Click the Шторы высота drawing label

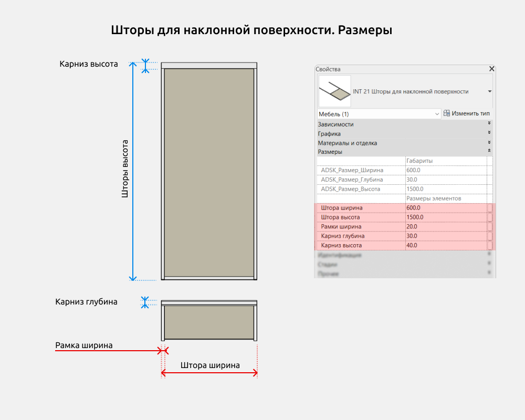(x=124, y=169)
